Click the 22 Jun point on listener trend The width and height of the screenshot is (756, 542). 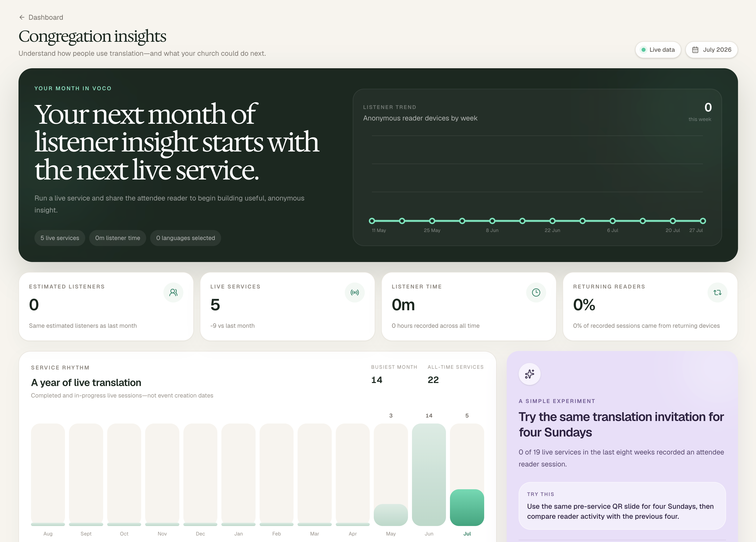pos(552,221)
